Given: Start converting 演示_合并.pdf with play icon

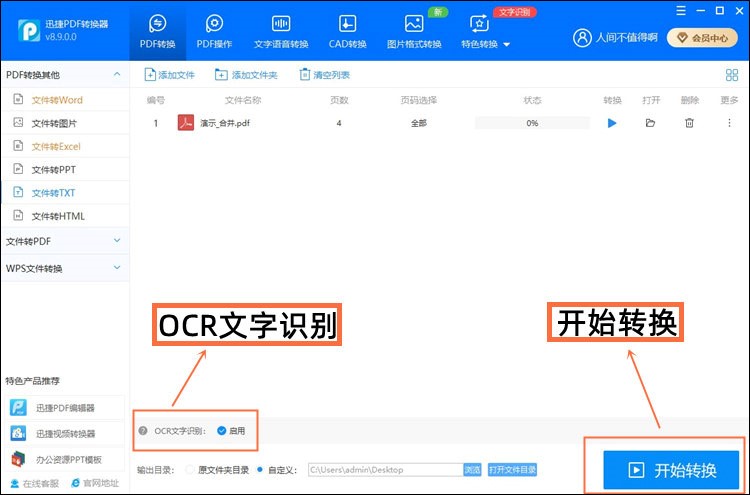Looking at the screenshot, I should coord(612,123).
